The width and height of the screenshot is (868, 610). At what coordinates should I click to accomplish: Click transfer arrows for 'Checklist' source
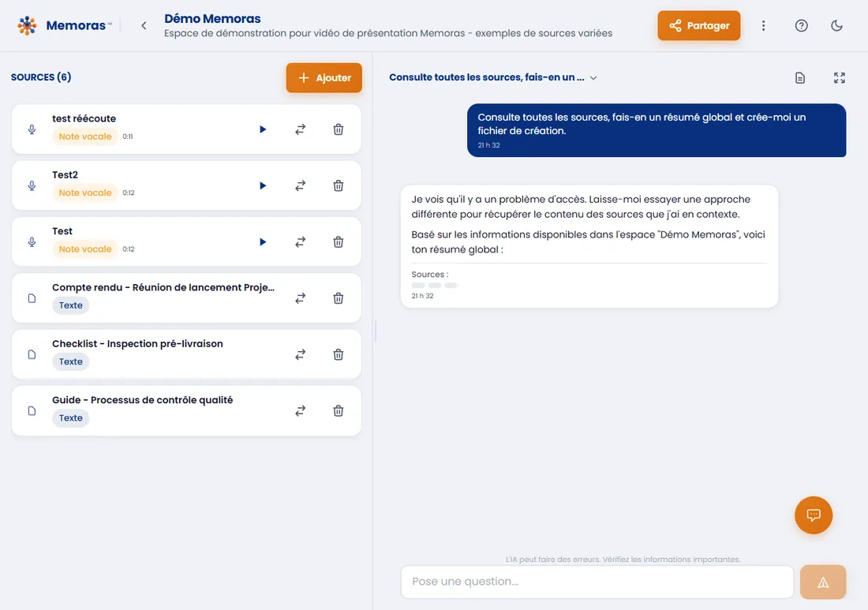click(x=300, y=354)
